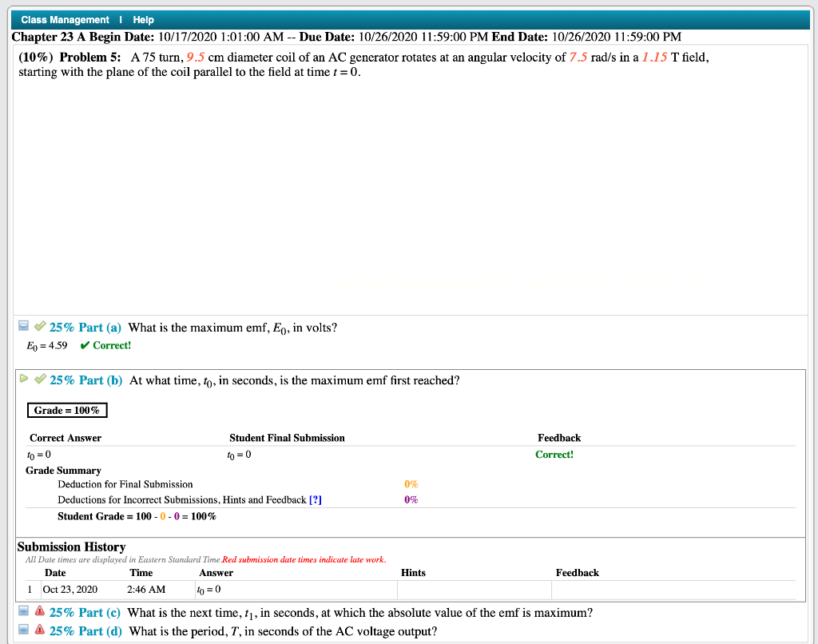Click the green checkmark icon beside Part (a)
The height and width of the screenshot is (644, 818).
coord(39,325)
